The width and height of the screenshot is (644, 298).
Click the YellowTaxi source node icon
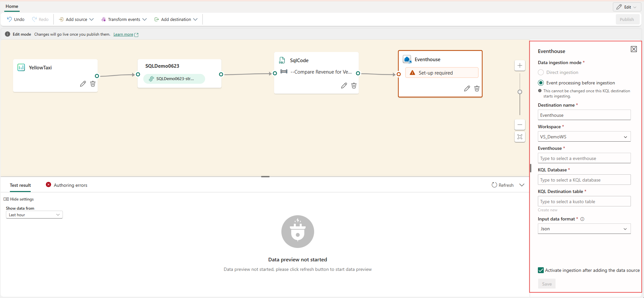21,67
